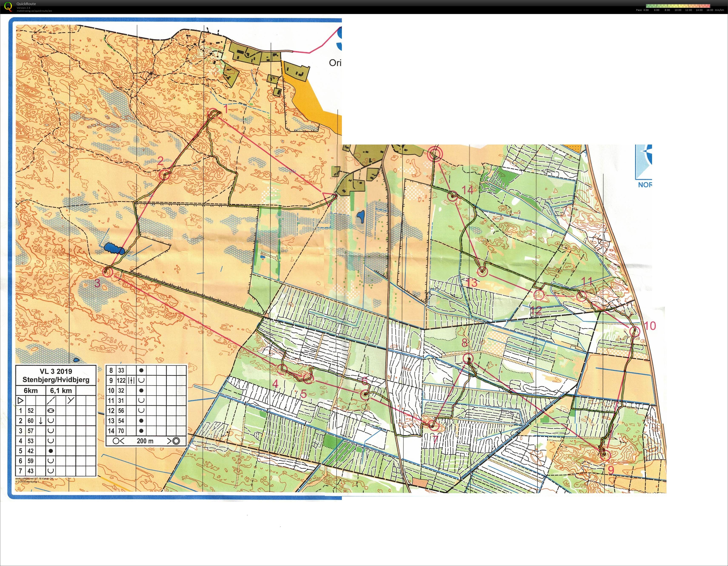Click the last-control circle symbol beside 200 m
728x566 pixels.
click(x=117, y=441)
